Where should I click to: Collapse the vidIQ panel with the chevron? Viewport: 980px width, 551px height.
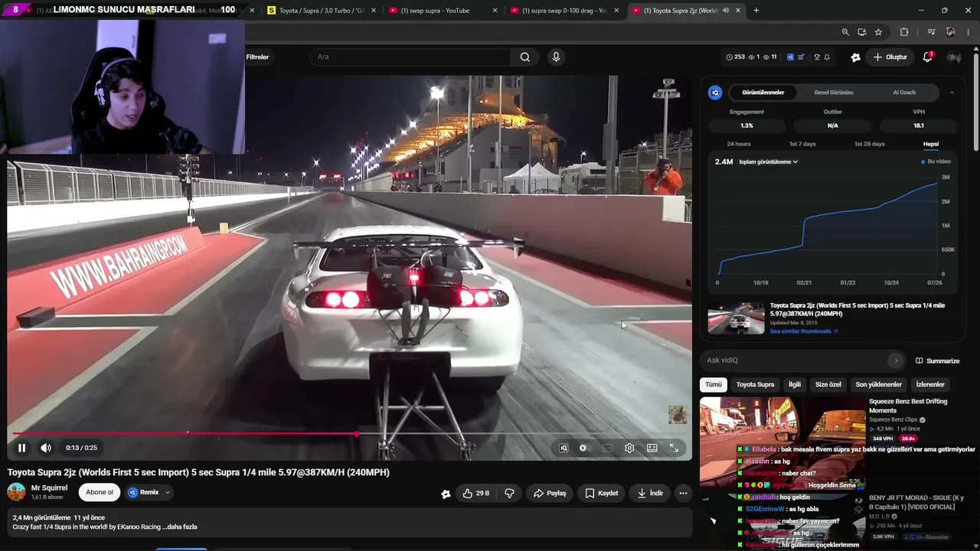pyautogui.click(x=952, y=93)
